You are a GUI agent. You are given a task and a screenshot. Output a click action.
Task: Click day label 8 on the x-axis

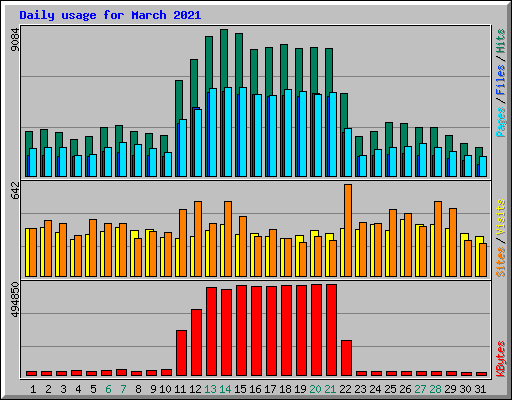pyautogui.click(x=138, y=389)
